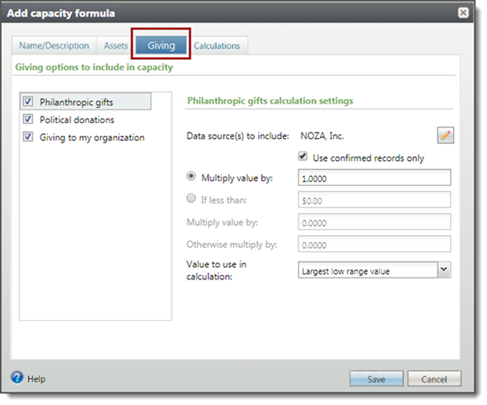Click the If less than $0.00 field
Screen dimensions: 487x405
[x=374, y=200]
